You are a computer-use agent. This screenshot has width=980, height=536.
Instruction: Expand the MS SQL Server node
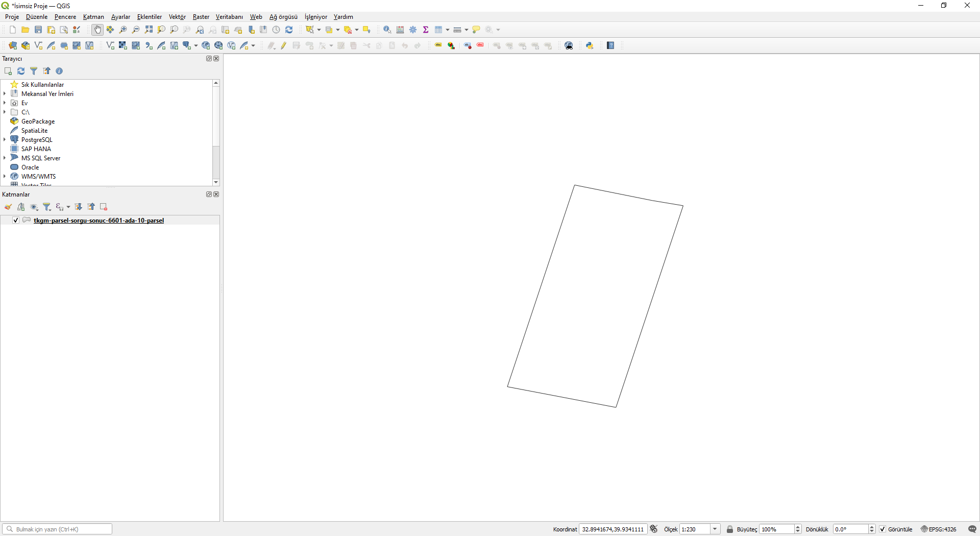(5, 158)
